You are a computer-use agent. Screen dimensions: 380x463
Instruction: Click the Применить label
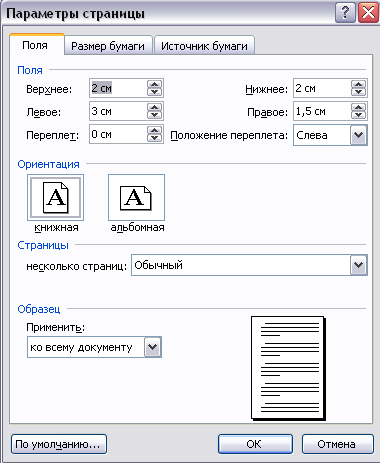point(55,328)
